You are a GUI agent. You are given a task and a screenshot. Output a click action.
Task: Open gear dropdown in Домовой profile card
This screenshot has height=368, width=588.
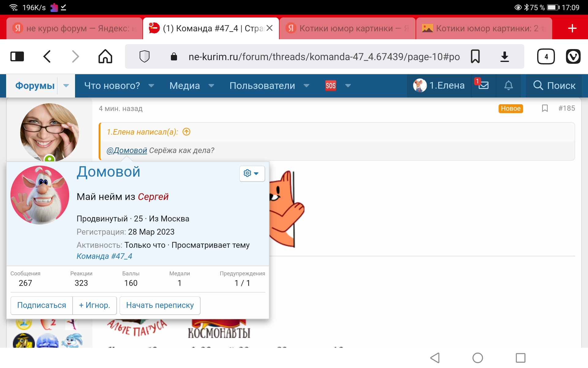(x=251, y=173)
